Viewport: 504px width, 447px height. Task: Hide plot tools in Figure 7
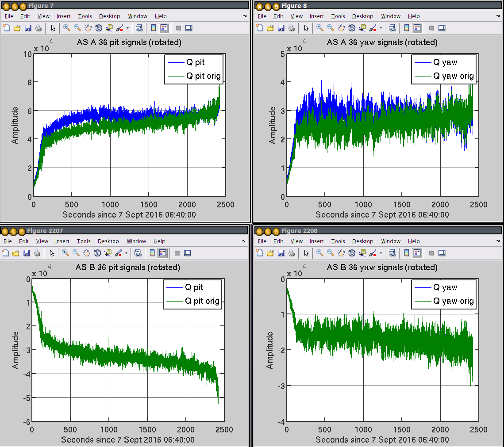178,28
